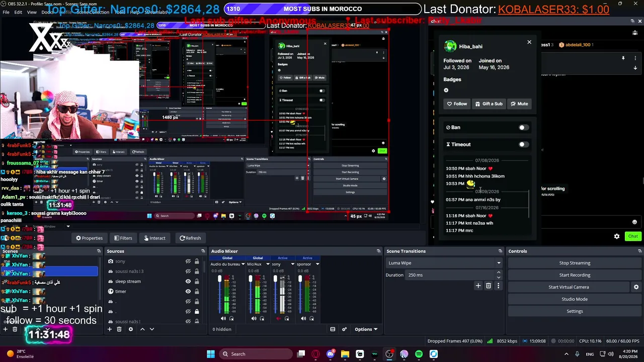Open the Audio Mixer Options menu

coord(366,329)
